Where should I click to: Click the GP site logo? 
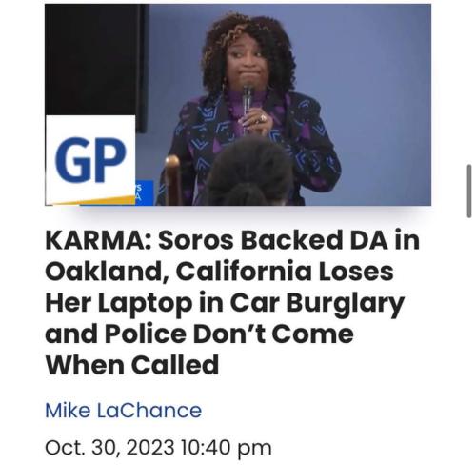pos(90,160)
